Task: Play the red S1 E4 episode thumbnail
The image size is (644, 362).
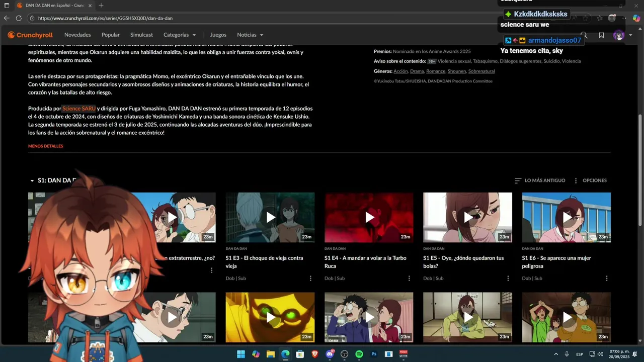Action: coord(369,217)
